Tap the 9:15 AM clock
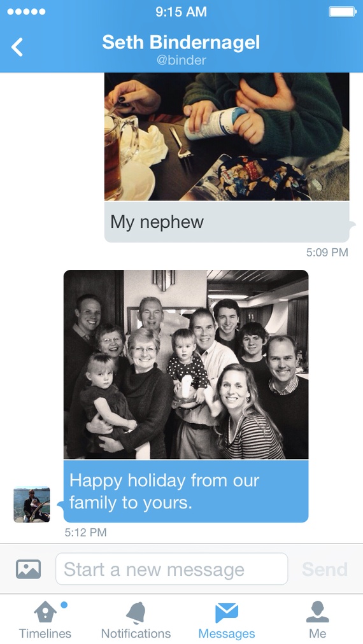This screenshot has height=644, width=363. tap(181, 12)
